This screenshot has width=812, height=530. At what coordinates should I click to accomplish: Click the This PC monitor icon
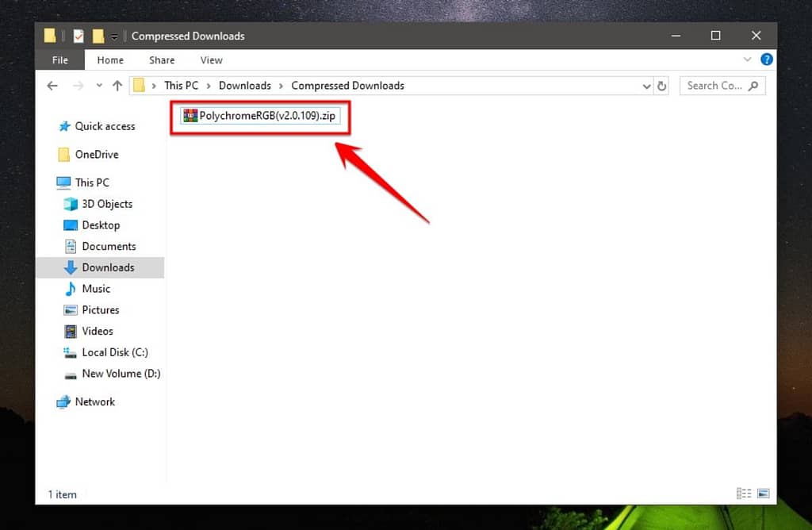pos(63,182)
